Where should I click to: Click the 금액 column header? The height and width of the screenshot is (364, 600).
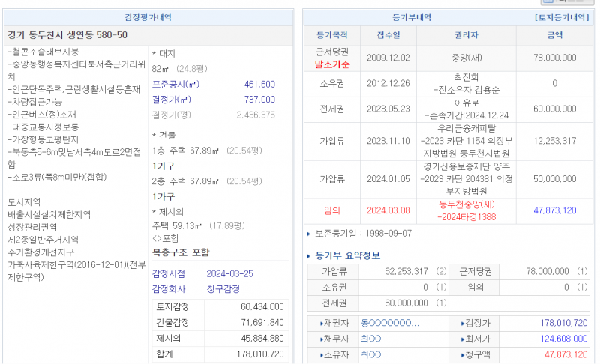[x=554, y=35]
